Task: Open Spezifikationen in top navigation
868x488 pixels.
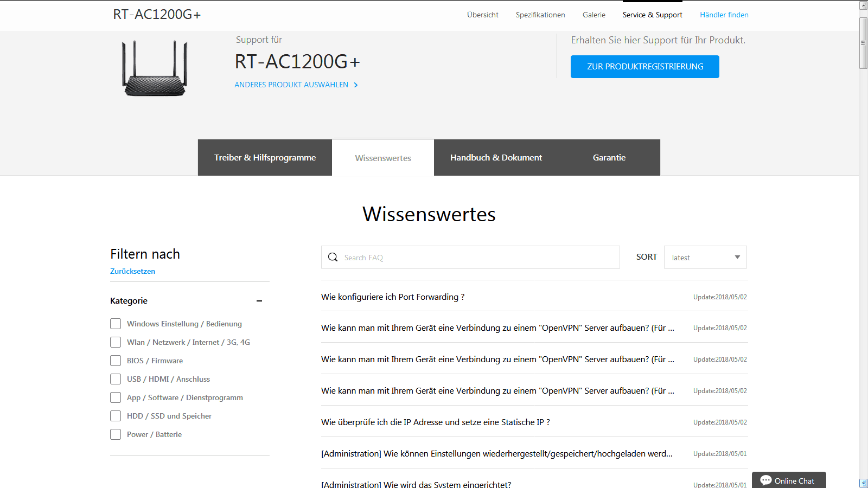Action: pyautogui.click(x=540, y=15)
